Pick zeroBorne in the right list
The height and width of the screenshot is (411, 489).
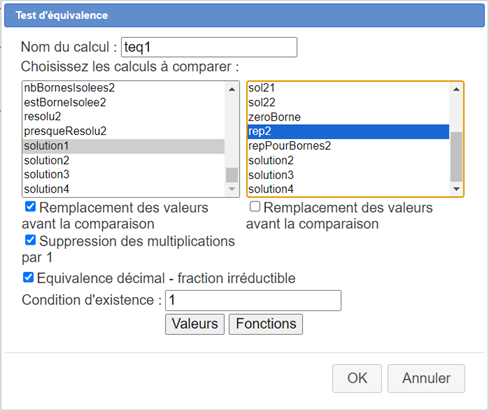coord(348,117)
